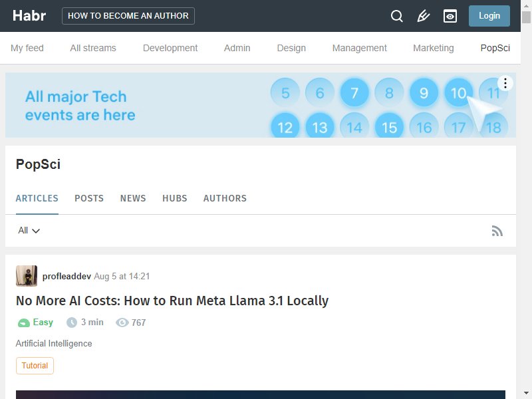Click the PopSci page heading

click(38, 164)
